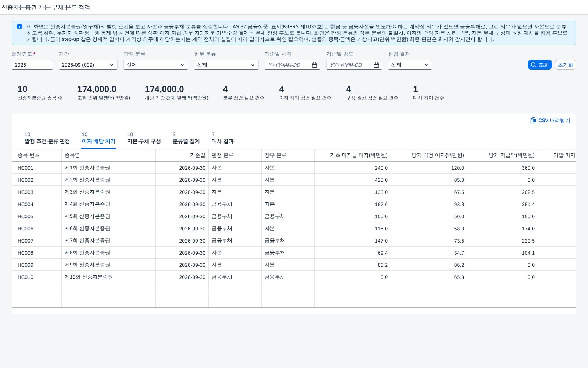
Task: Click the 회계연도 input field with 2026
Action: pos(32,65)
